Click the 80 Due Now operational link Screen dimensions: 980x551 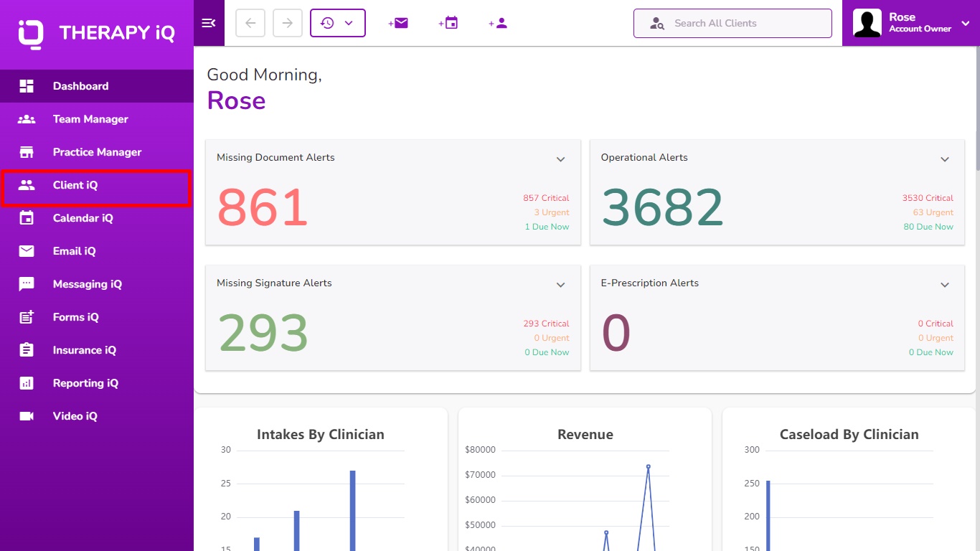click(x=928, y=227)
